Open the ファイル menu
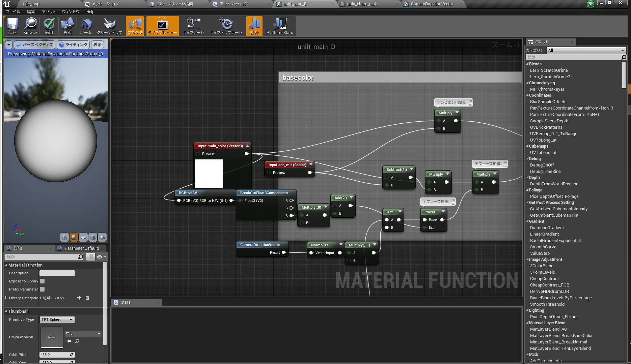 point(13,11)
